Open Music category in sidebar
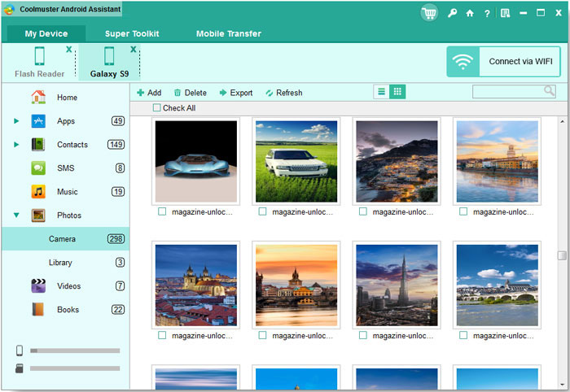Viewport: 570px width, 392px height. coord(67,192)
